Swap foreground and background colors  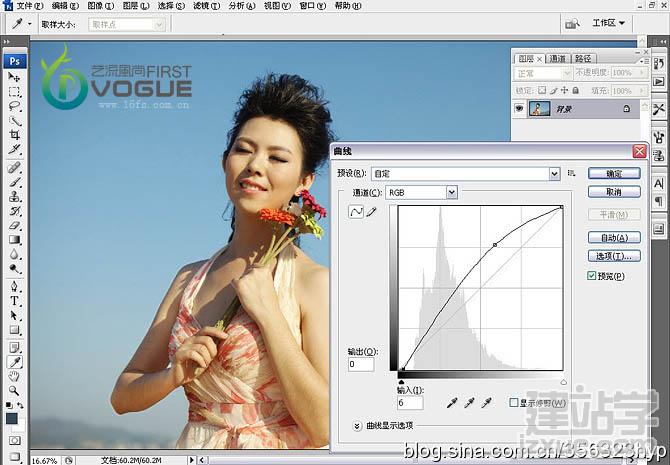(x=20, y=405)
